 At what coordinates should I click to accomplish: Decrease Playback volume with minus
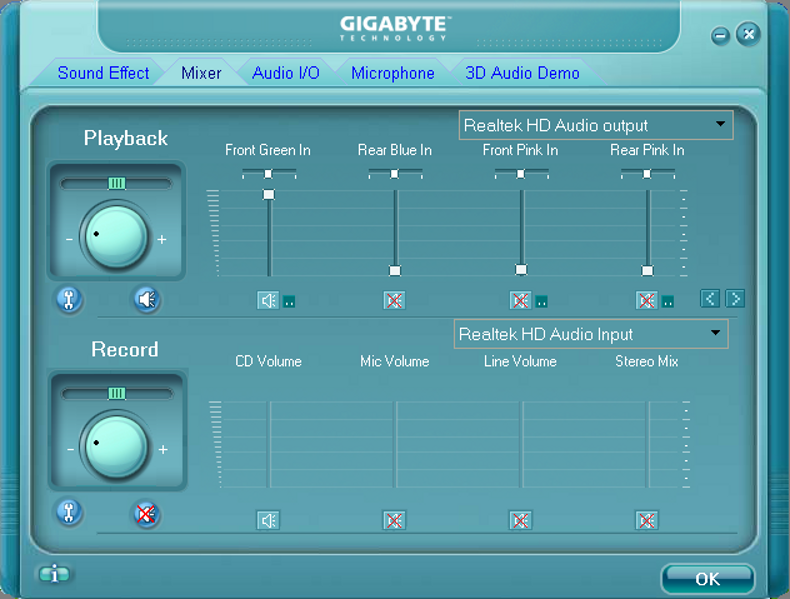(70, 239)
